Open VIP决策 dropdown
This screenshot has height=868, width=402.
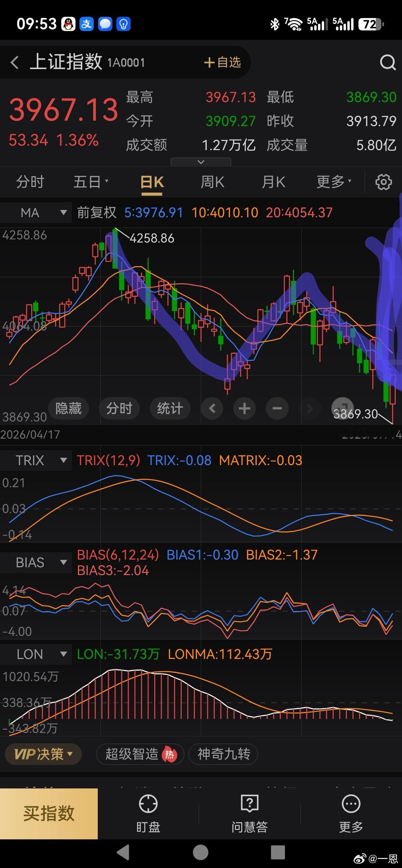click(44, 754)
